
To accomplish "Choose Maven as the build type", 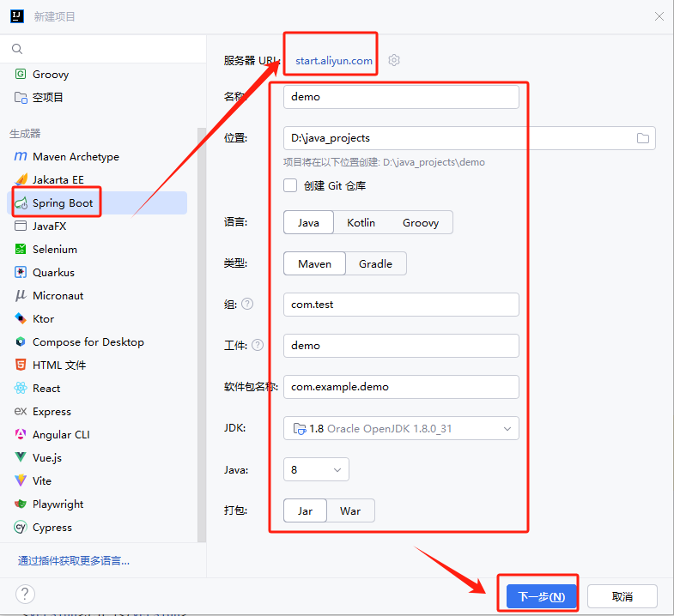I will coord(314,263).
